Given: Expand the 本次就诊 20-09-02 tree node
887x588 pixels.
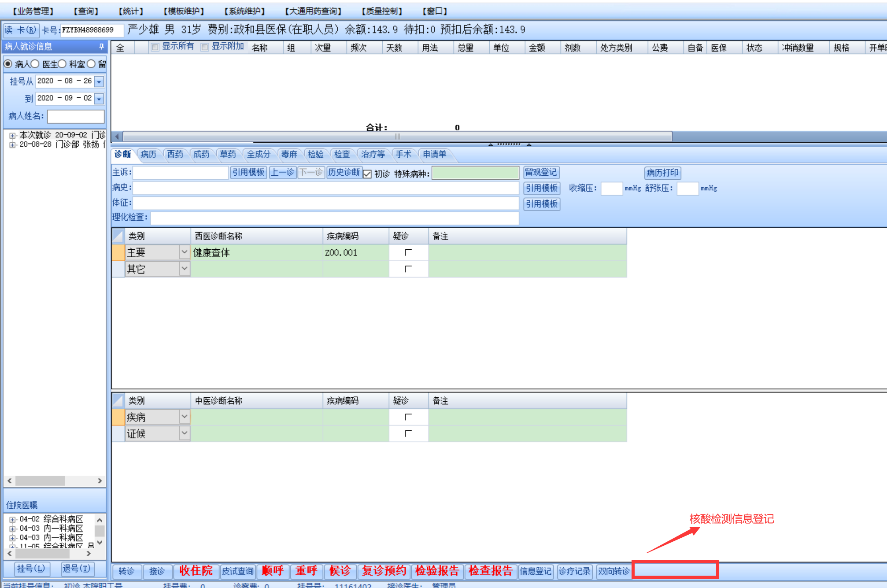Looking at the screenshot, I should pos(12,136).
